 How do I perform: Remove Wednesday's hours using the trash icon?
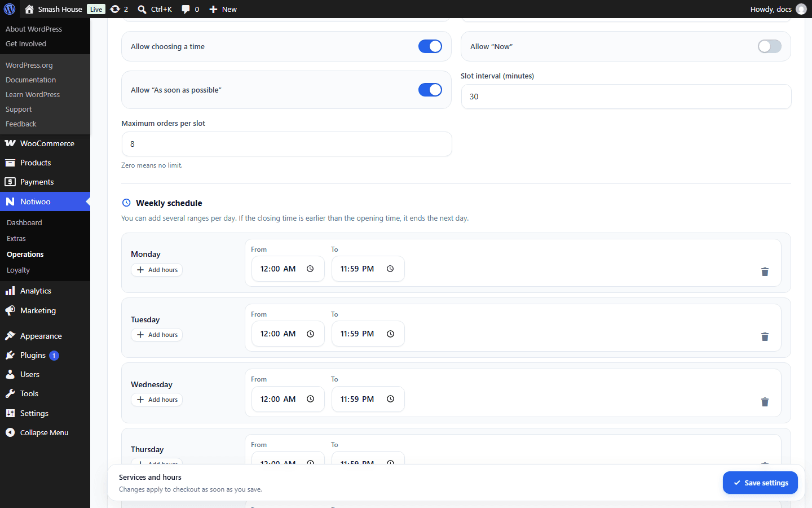[765, 402]
